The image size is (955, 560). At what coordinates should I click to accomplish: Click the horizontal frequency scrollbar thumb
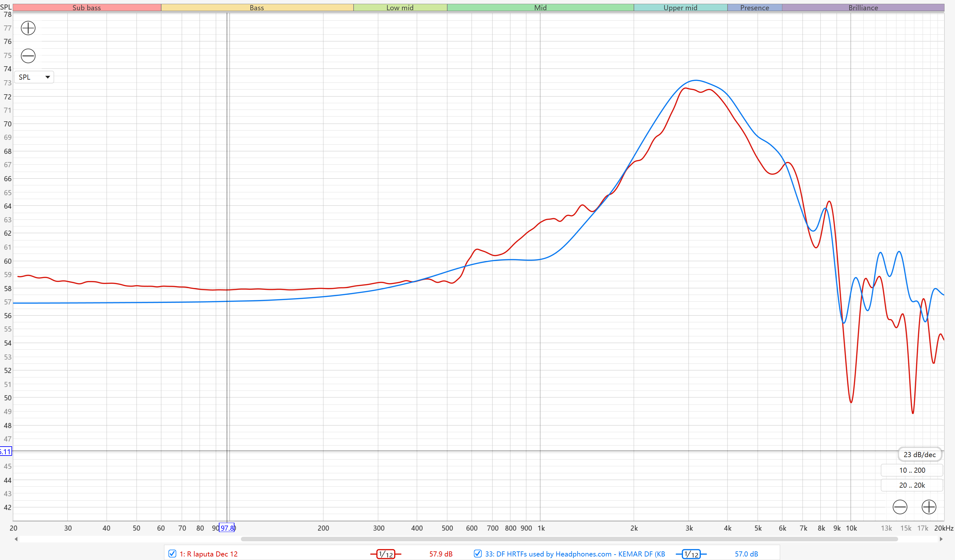[x=569, y=539]
